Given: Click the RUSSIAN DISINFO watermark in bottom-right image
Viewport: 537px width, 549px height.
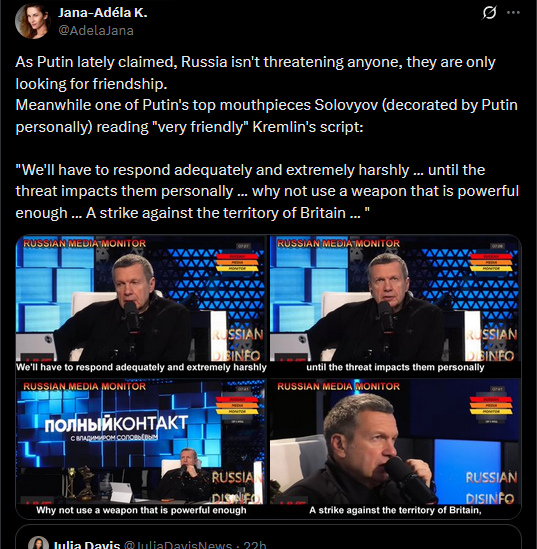Looking at the screenshot, I should pyautogui.click(x=491, y=488).
